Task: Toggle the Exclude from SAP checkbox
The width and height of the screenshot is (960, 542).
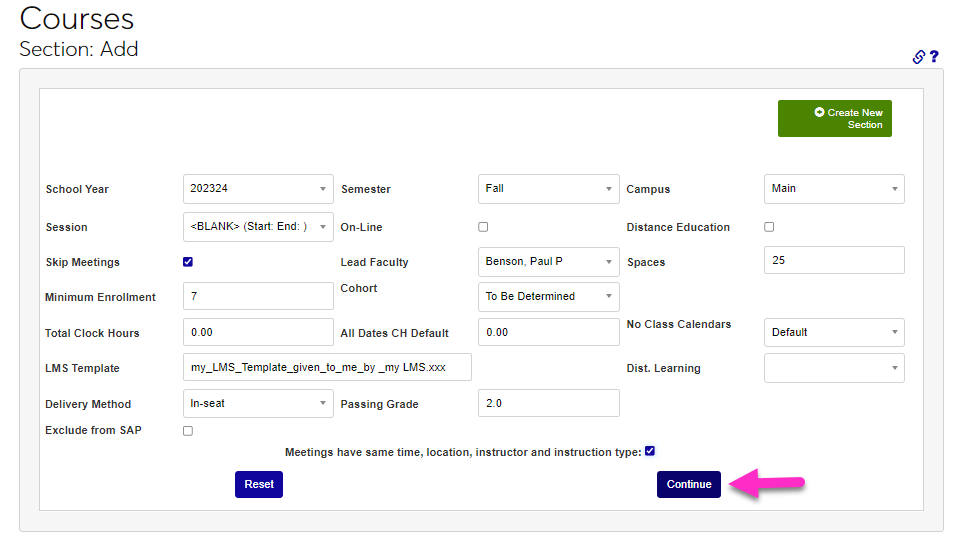Action: [188, 431]
